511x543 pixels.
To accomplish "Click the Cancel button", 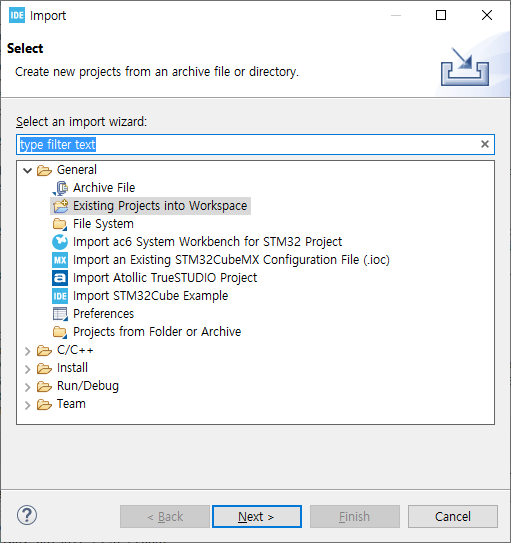I will click(x=452, y=516).
